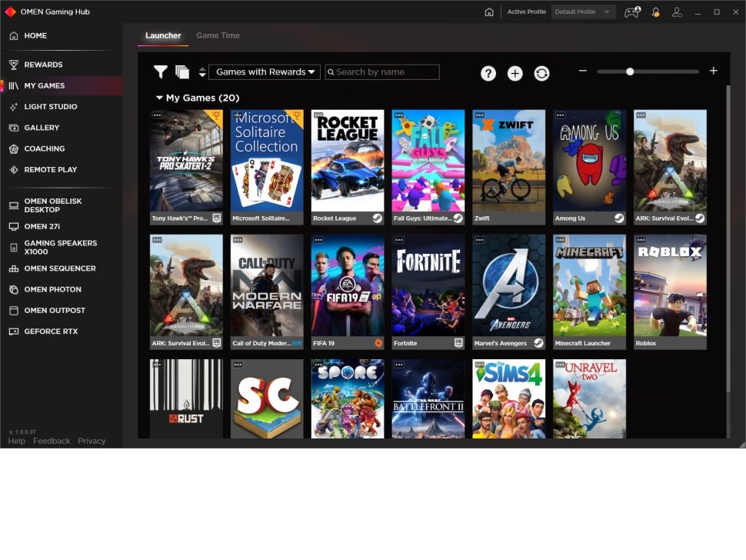Click the tile size slider handle

(630, 72)
